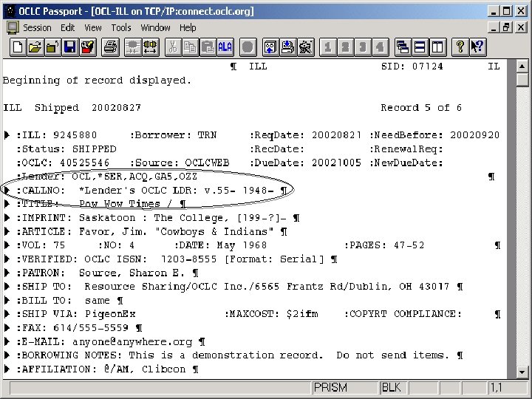Open the Window menu

pos(155,28)
